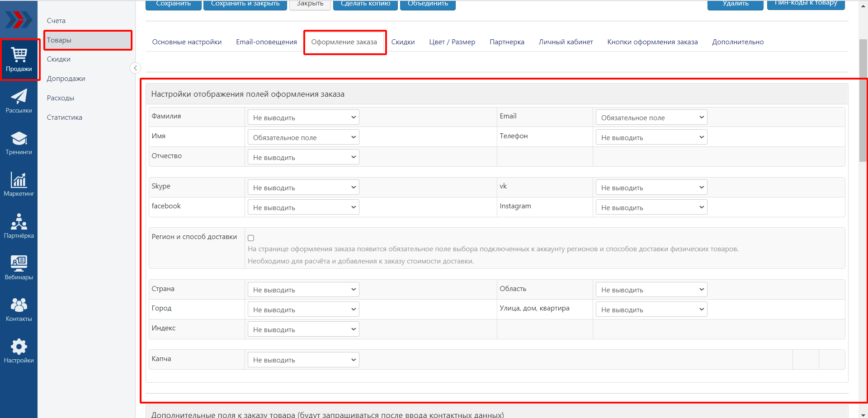Open the Улица, дом, квартира dropdown
The image size is (868, 418).
[x=651, y=310]
